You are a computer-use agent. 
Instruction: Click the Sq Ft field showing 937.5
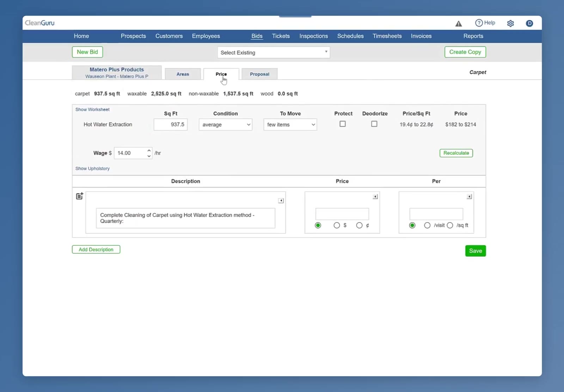pos(171,124)
